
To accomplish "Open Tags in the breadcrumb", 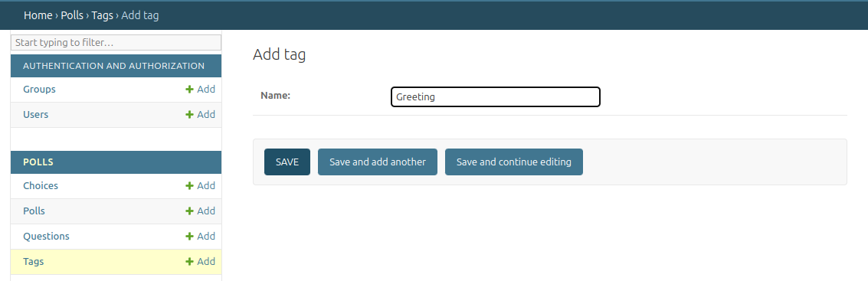I will (103, 15).
